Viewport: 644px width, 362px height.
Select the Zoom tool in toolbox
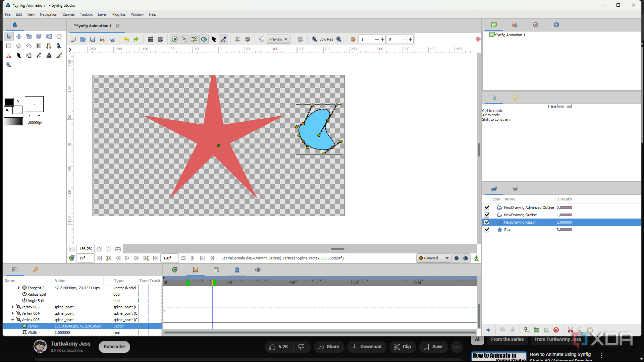9,65
